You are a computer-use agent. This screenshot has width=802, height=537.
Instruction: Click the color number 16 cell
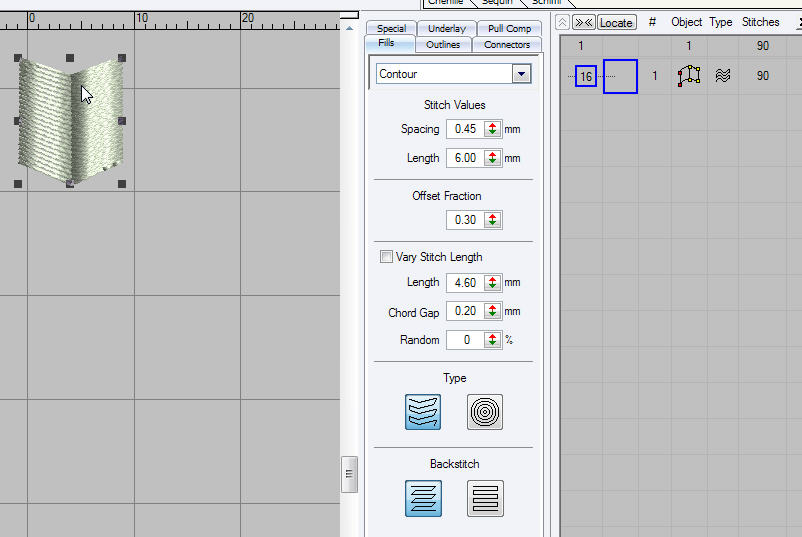point(586,76)
